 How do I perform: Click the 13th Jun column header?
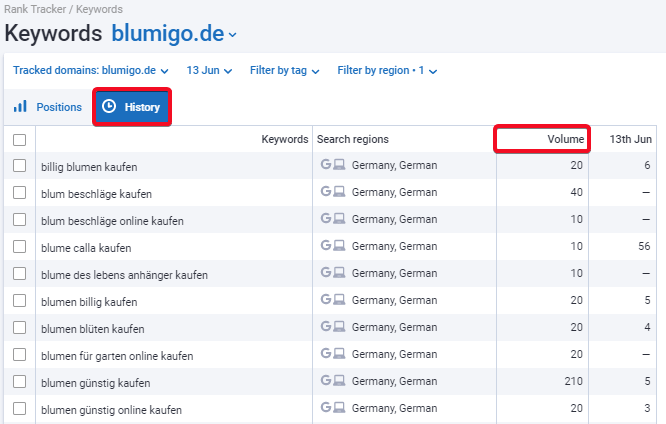[630, 139]
